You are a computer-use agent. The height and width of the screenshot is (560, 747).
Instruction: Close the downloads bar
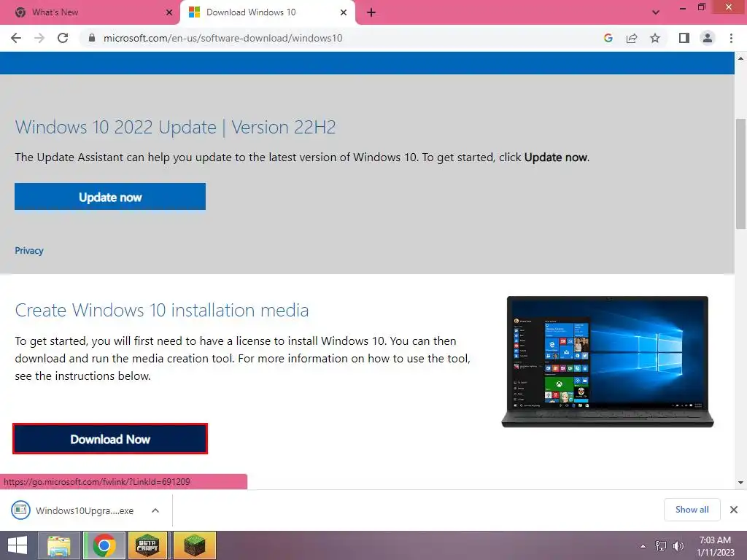pyautogui.click(x=734, y=510)
